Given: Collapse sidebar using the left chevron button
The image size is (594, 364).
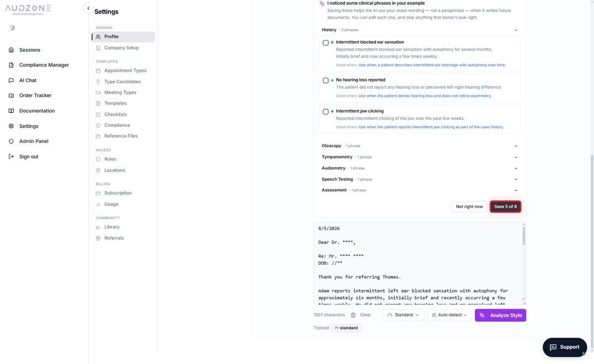Looking at the screenshot, I should [88, 8].
